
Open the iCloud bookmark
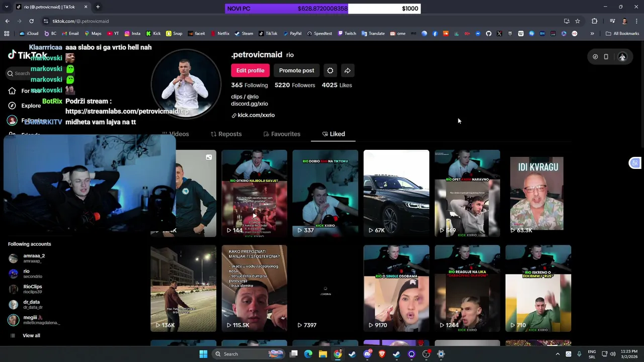pyautogui.click(x=29, y=34)
